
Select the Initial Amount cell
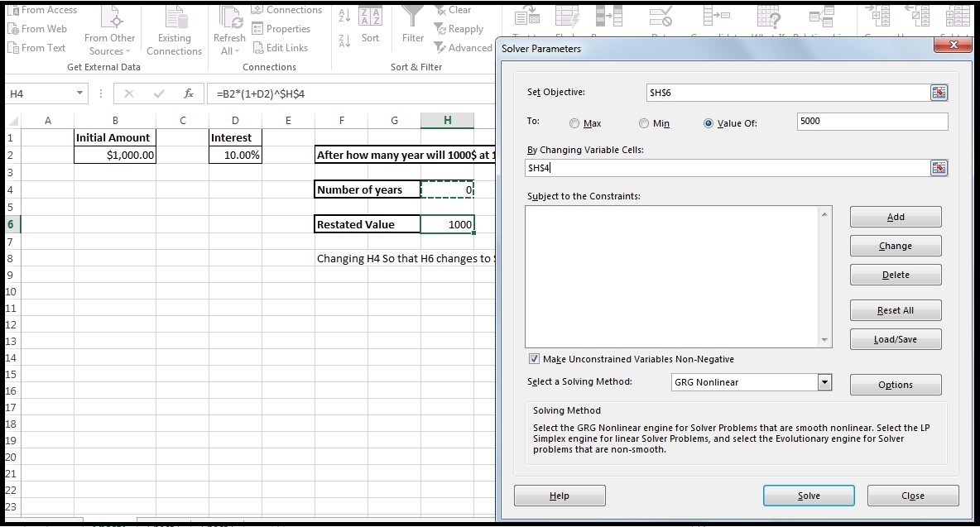point(115,137)
